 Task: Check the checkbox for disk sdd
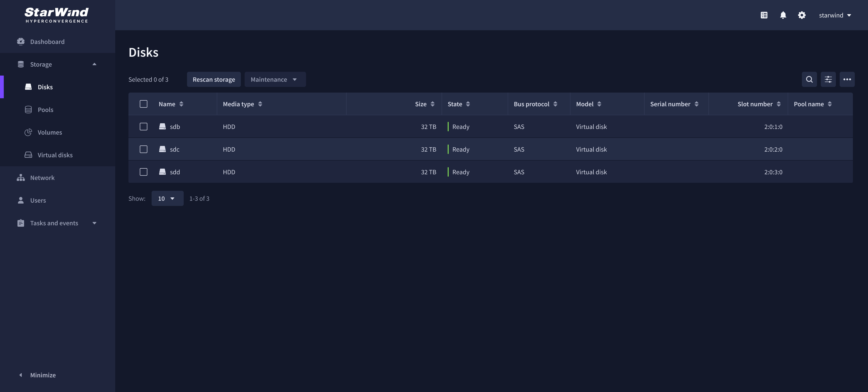[144, 172]
